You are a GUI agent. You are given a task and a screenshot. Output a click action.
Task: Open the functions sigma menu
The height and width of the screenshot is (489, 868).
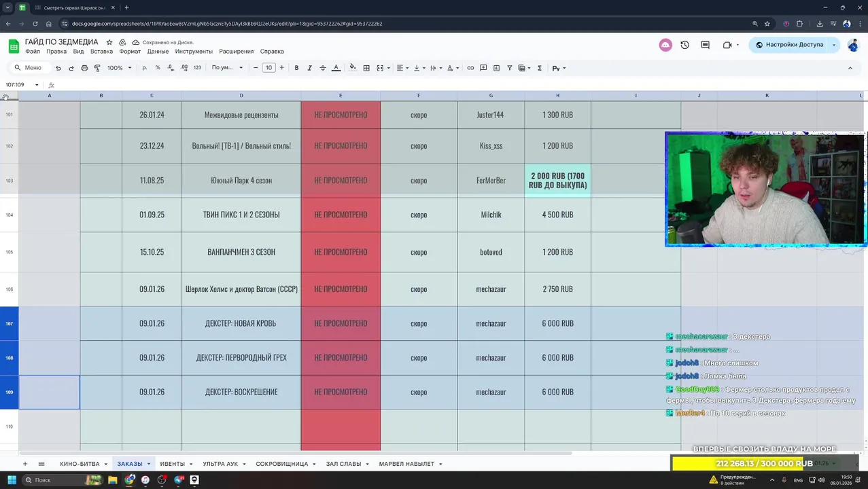point(540,68)
